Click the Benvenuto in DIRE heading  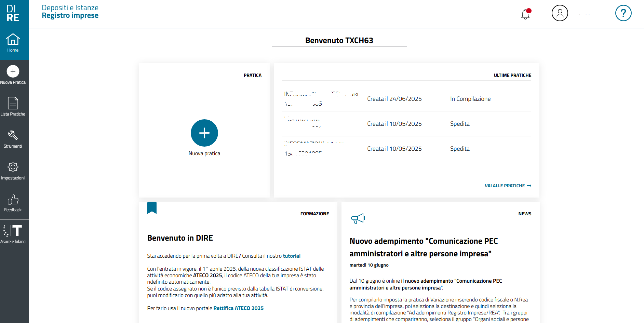click(180, 238)
